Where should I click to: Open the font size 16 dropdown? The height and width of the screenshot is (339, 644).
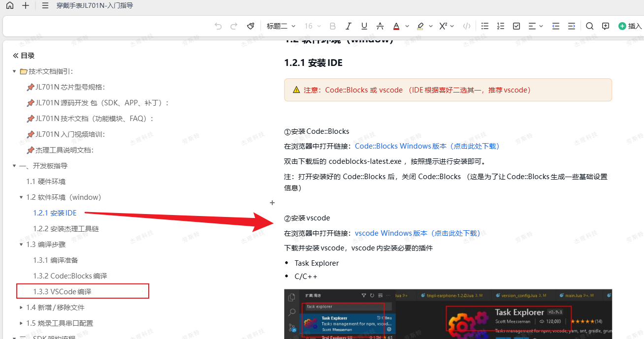point(313,26)
